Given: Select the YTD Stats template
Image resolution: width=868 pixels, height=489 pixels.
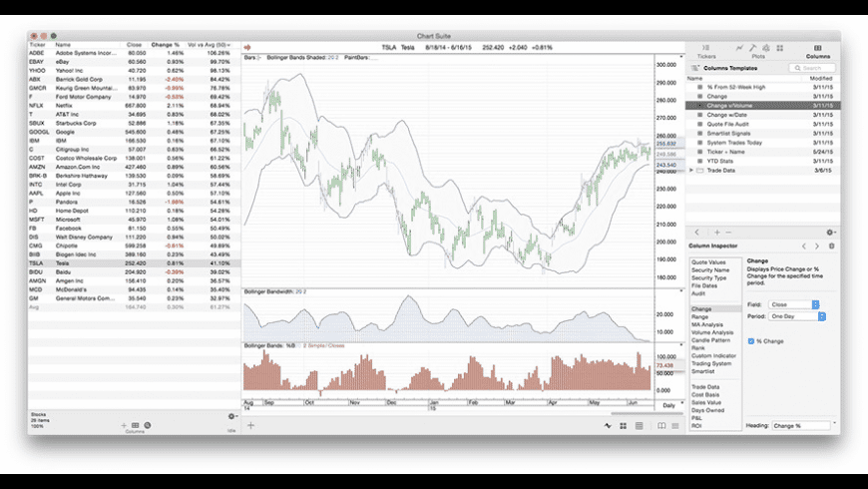Looking at the screenshot, I should 763,161.
